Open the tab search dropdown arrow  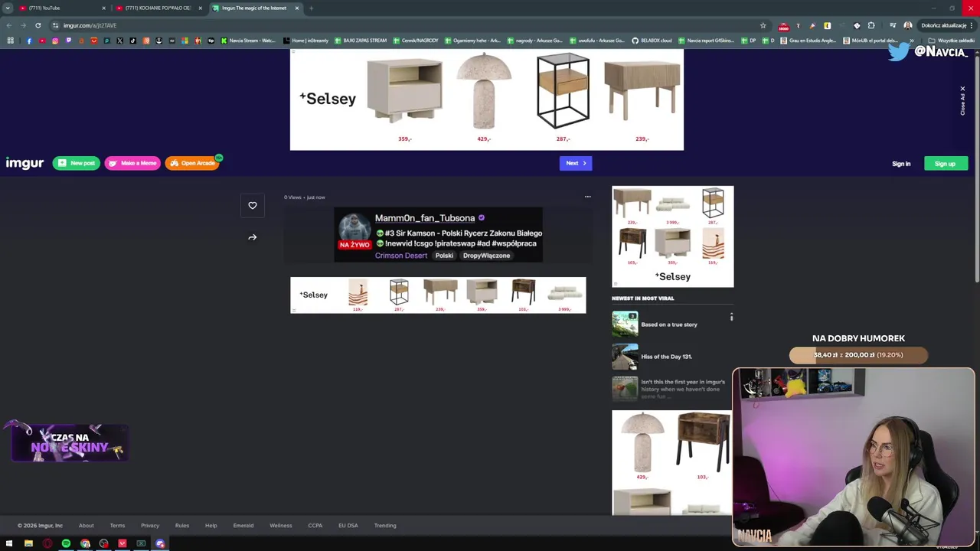[7, 8]
